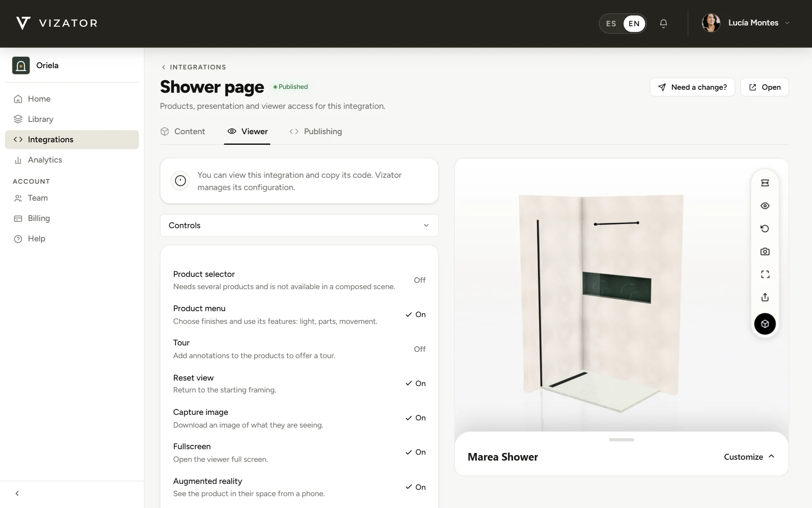Expand the Customize panel
812x508 pixels.
click(x=749, y=457)
